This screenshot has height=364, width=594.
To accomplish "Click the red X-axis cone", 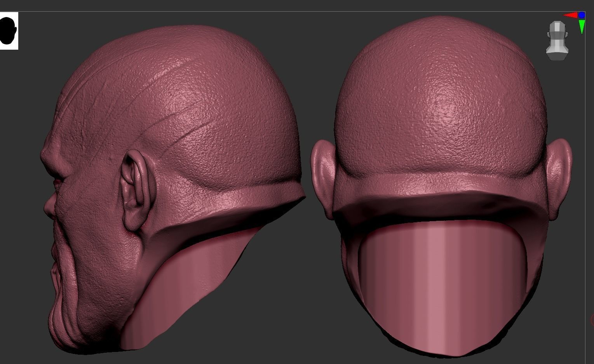I will [x=571, y=15].
